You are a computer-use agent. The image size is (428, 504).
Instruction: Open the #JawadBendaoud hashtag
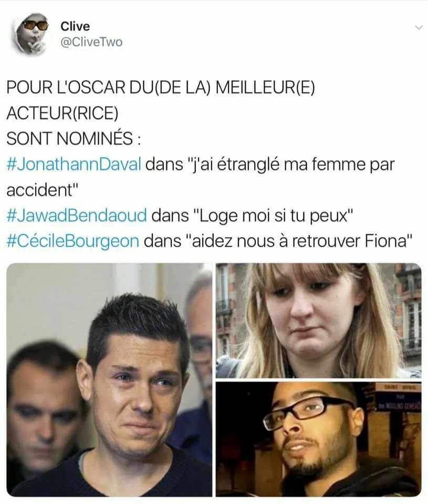(77, 215)
